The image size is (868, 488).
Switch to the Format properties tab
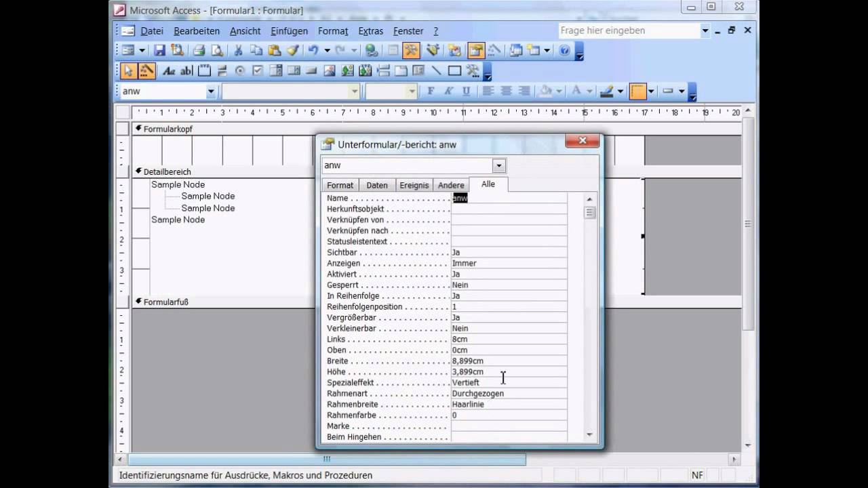(x=340, y=185)
